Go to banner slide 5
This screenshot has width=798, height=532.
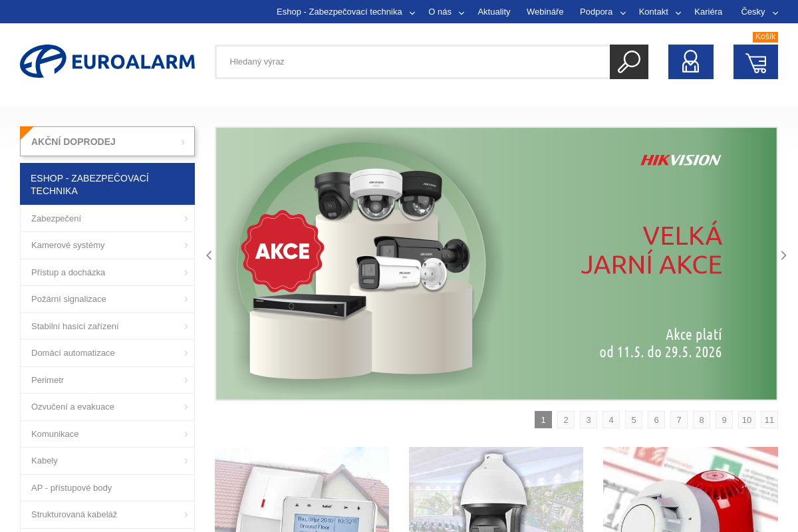[634, 420]
